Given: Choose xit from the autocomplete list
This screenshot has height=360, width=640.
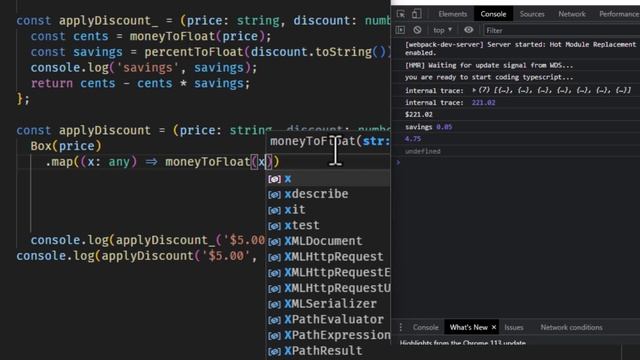Looking at the screenshot, I should (x=328, y=210).
